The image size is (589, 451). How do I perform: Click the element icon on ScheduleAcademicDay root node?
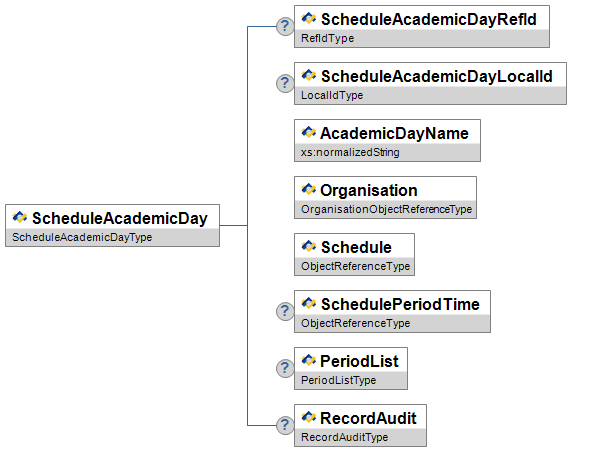coord(20,217)
